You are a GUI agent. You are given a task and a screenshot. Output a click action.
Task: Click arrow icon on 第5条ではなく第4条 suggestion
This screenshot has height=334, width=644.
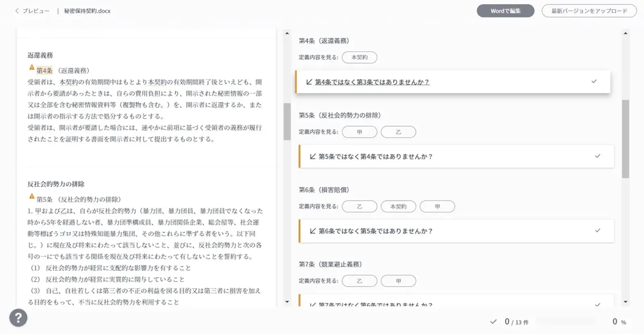pos(313,157)
